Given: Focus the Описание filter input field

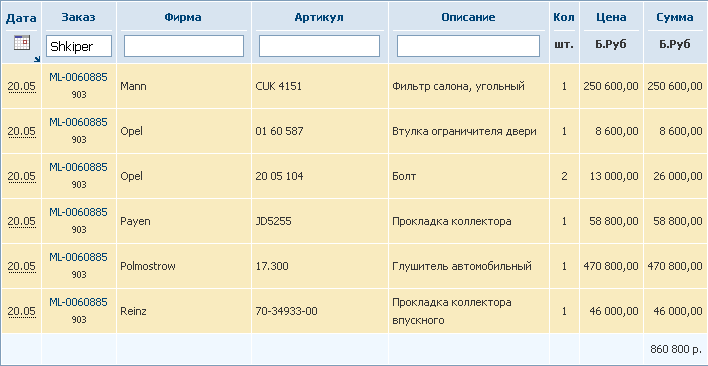Looking at the screenshot, I should click(x=468, y=46).
